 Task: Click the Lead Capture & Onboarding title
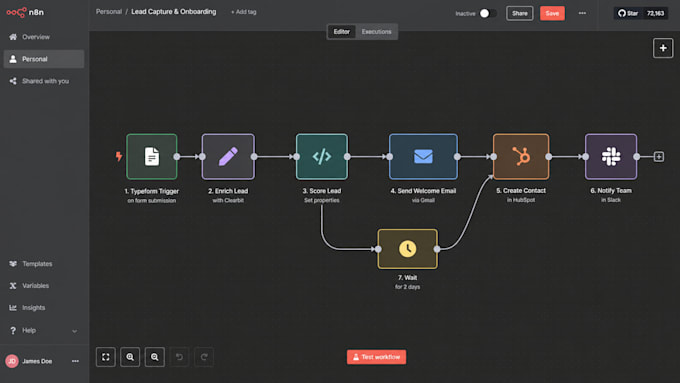tap(173, 12)
